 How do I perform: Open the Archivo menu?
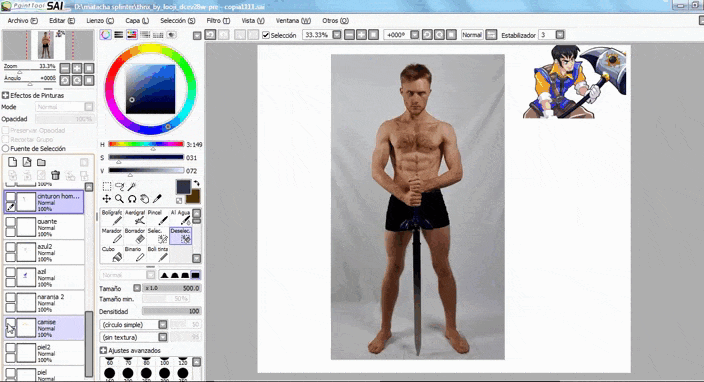(x=22, y=21)
